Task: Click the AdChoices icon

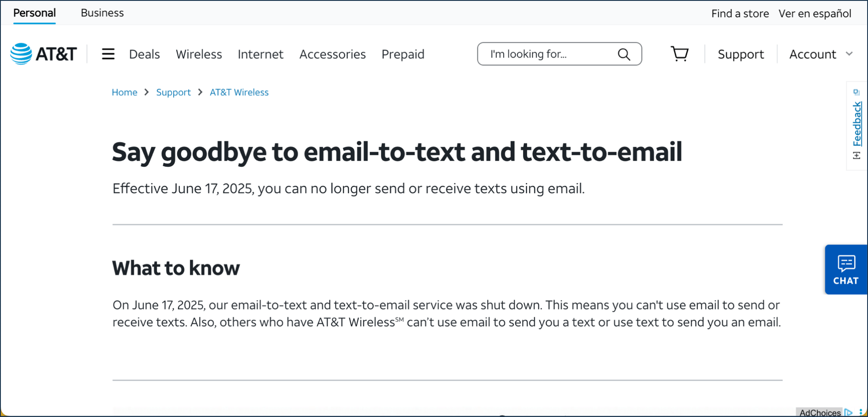Action: [848, 412]
